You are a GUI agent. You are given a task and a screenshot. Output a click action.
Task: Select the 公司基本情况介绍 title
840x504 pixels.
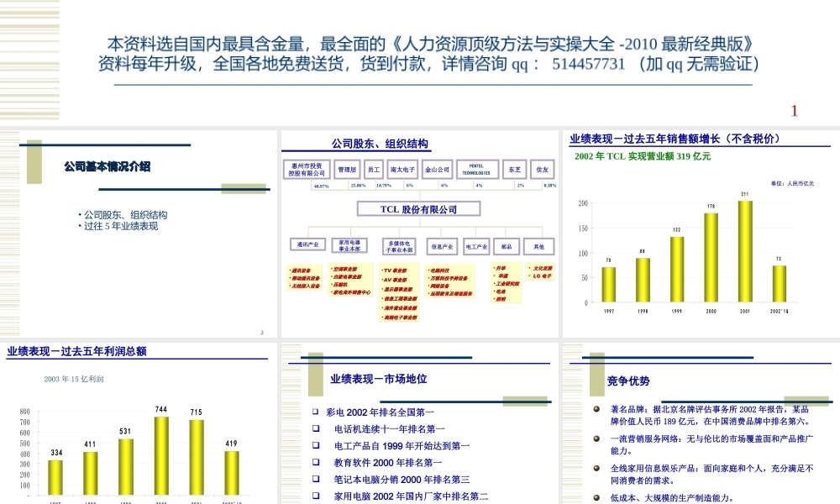tap(108, 167)
